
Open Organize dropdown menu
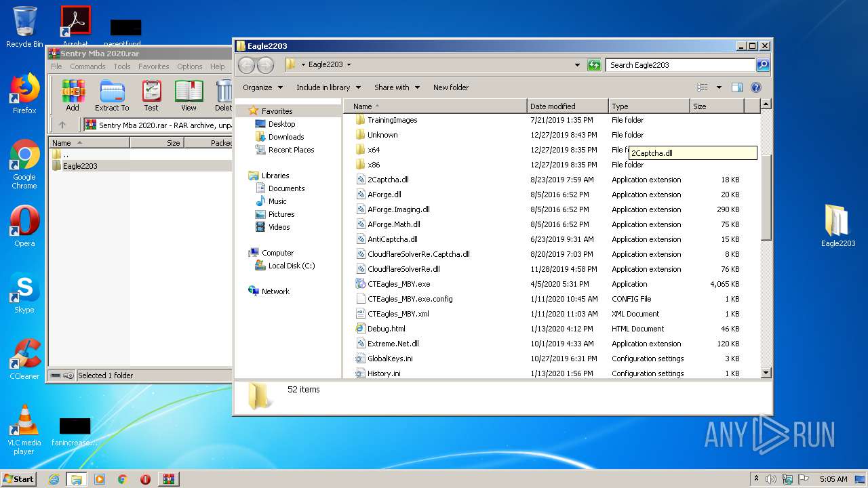(262, 87)
